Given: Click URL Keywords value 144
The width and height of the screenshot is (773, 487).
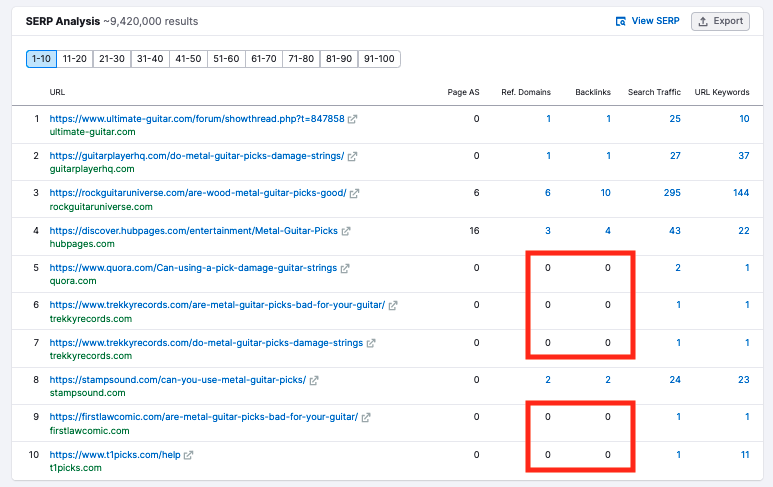Looking at the screenshot, I should point(741,193).
